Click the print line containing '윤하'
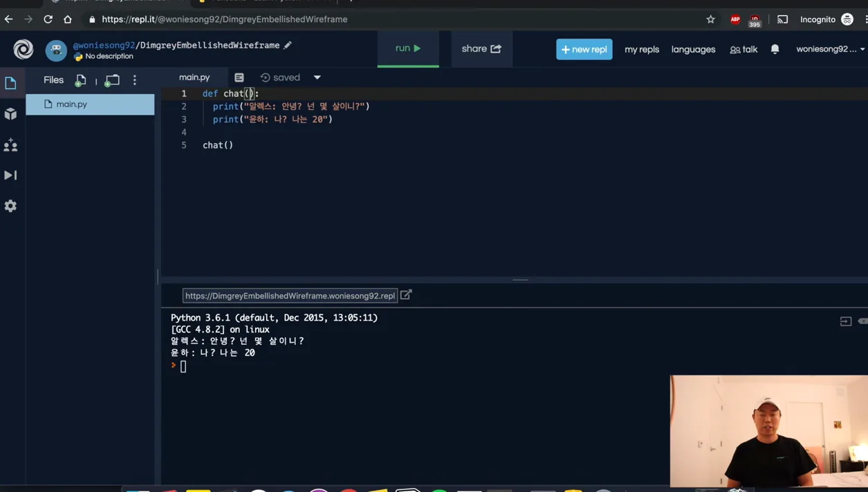The width and height of the screenshot is (868, 492). tap(273, 120)
